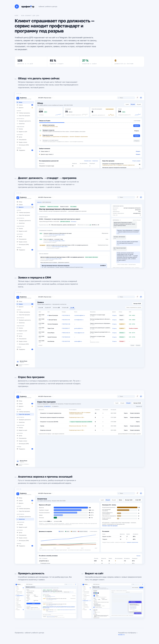Open АНО ДПО «Перспектива» dropdown in the Диалоги screenshot

45,197
